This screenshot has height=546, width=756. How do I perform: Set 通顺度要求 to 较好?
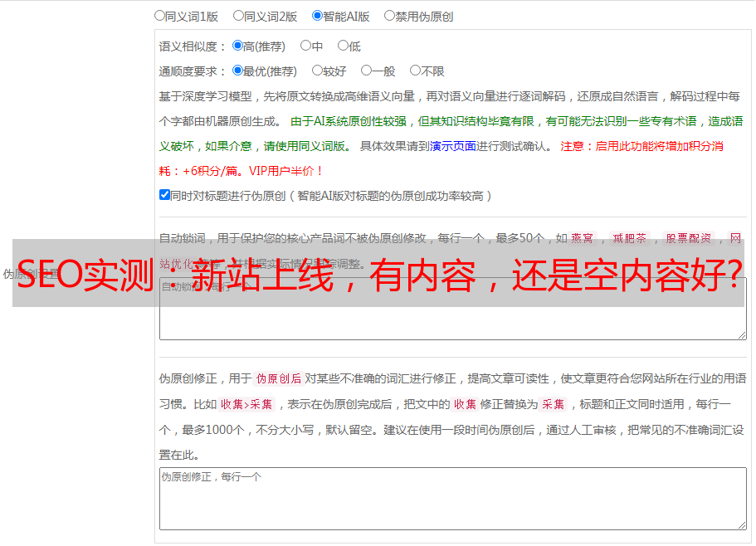[317, 71]
